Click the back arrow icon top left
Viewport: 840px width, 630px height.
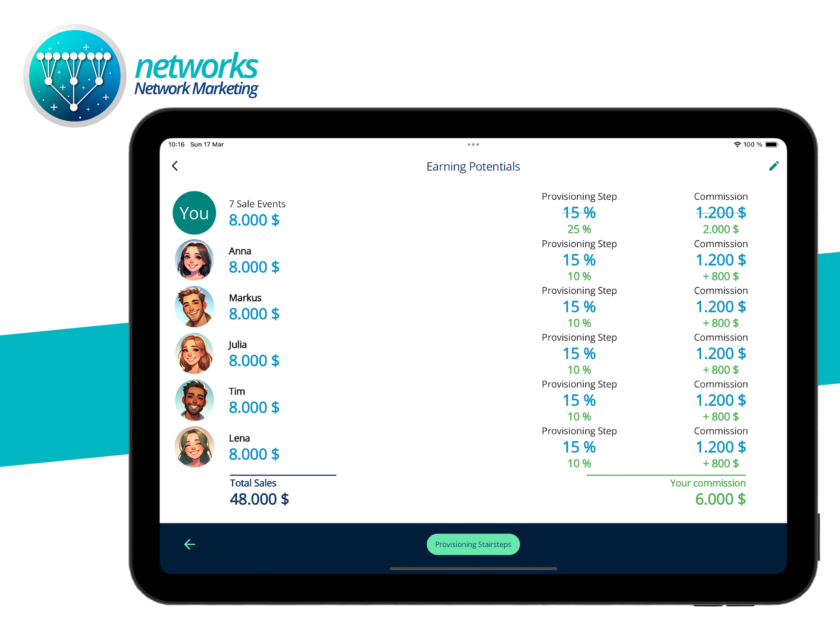(175, 165)
